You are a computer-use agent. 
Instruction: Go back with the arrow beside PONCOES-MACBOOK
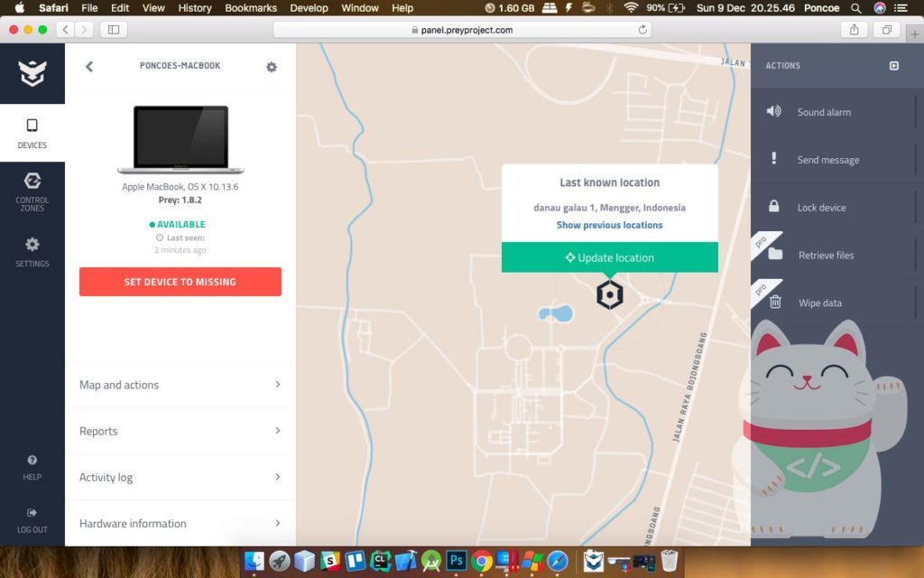[x=89, y=67]
